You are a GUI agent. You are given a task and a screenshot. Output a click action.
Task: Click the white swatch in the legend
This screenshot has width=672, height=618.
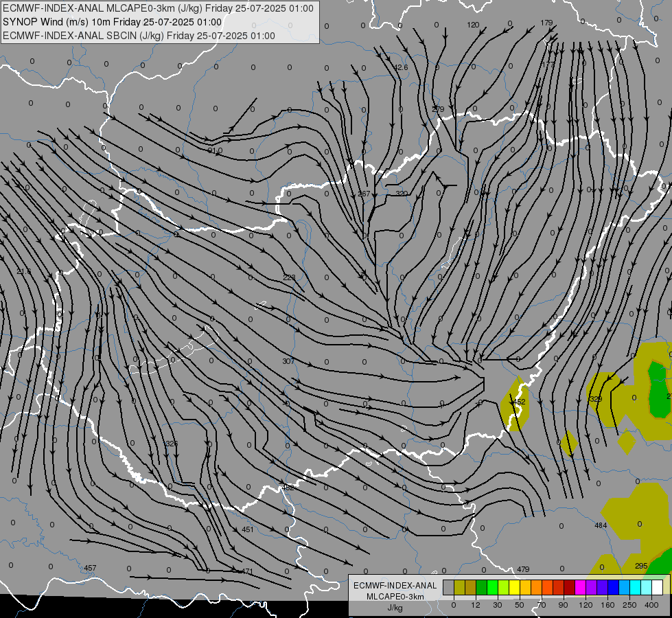point(658,588)
